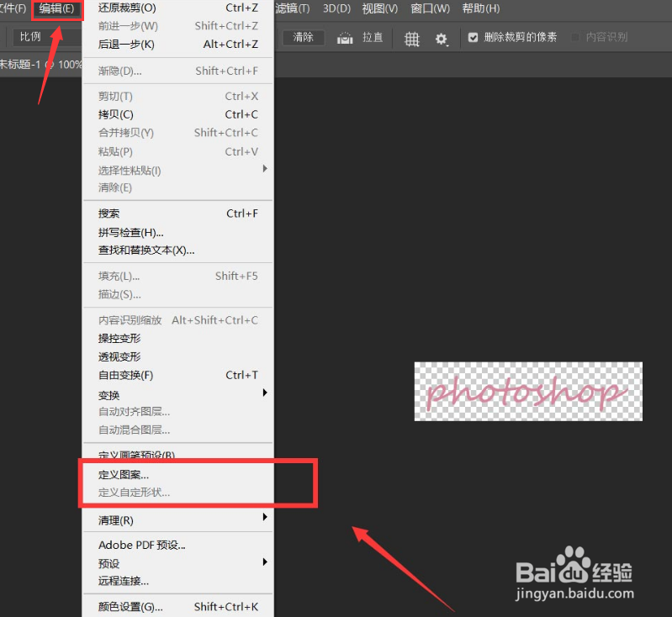Image resolution: width=672 pixels, height=617 pixels.
Task: Expand the 变换 submenu
Action: tap(177, 394)
